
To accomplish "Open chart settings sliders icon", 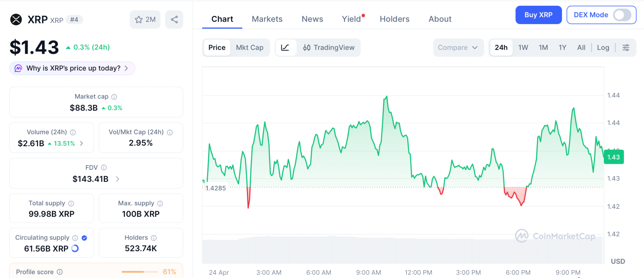I will [x=626, y=47].
